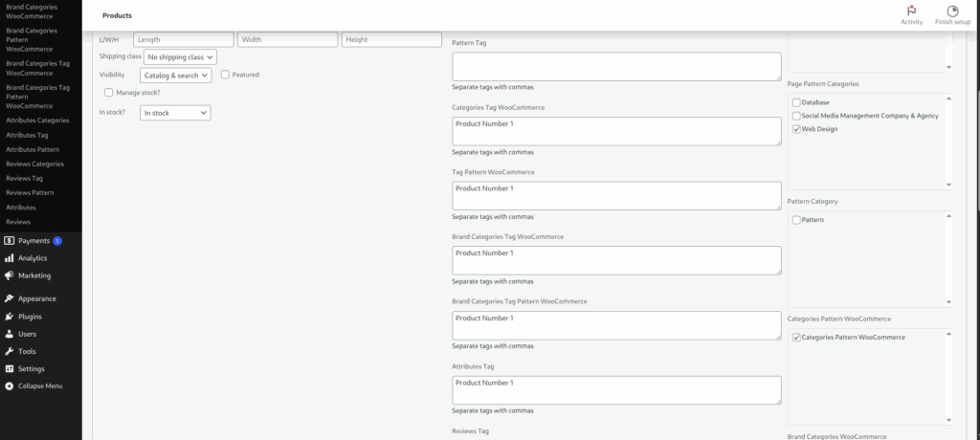Check the Pattern category checkbox
Image resolution: width=980 pixels, height=440 pixels.
point(796,220)
